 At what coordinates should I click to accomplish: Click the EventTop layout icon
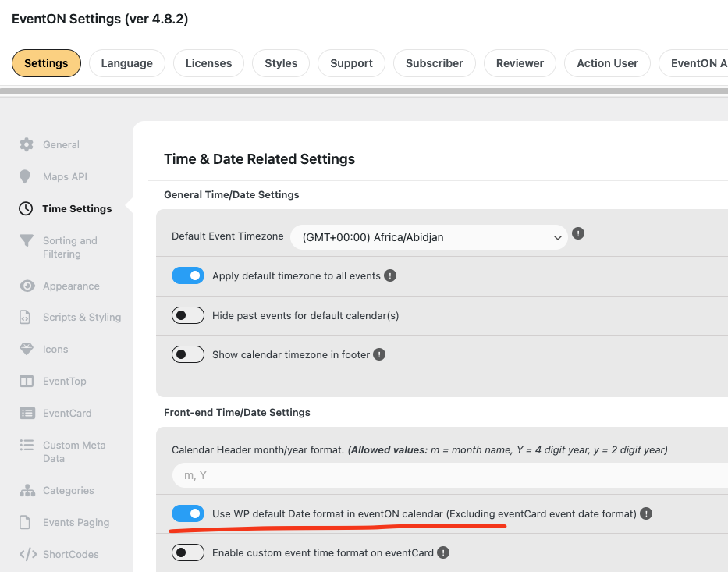(27, 381)
